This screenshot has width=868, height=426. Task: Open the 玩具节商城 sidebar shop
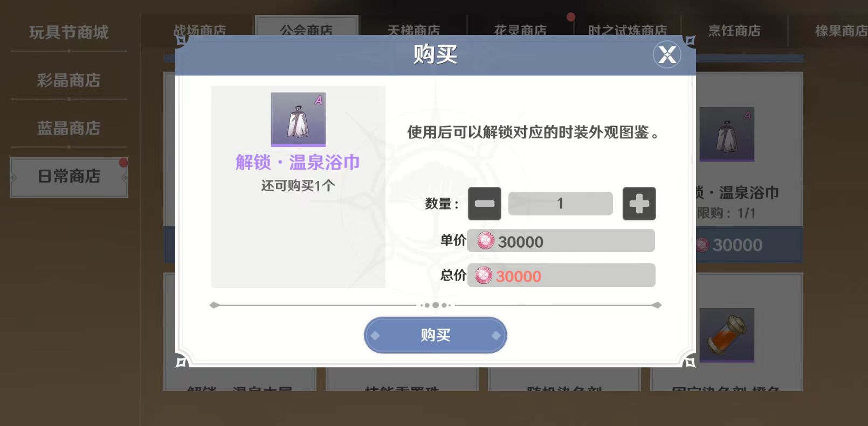[69, 32]
